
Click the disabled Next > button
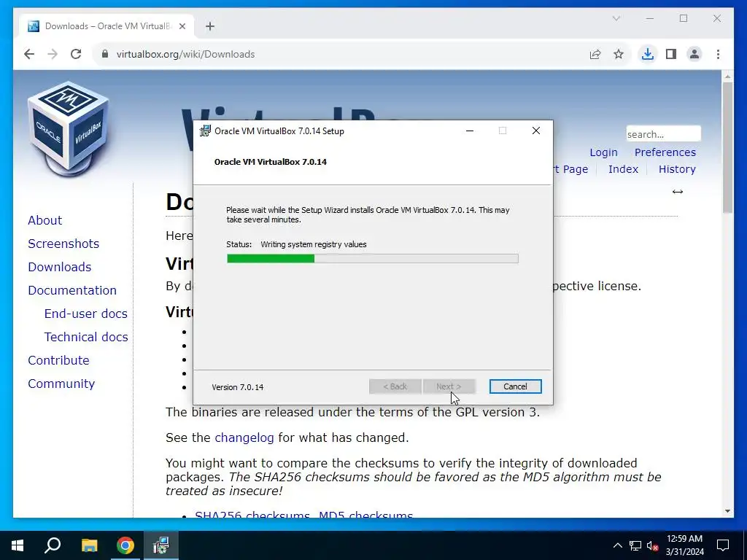(x=449, y=386)
